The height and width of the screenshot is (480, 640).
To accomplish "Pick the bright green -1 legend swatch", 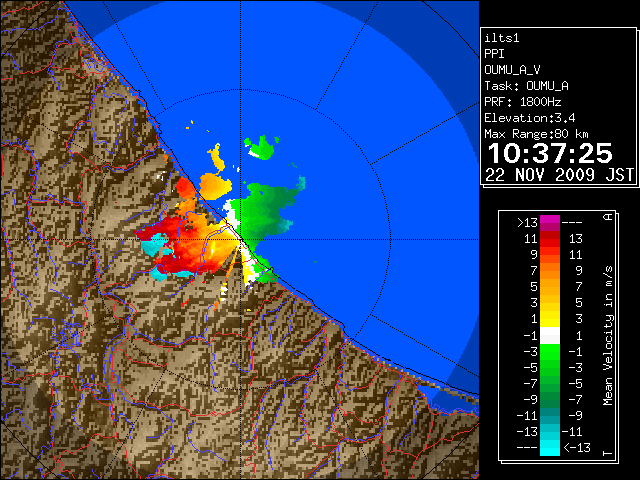I will coord(550,351).
